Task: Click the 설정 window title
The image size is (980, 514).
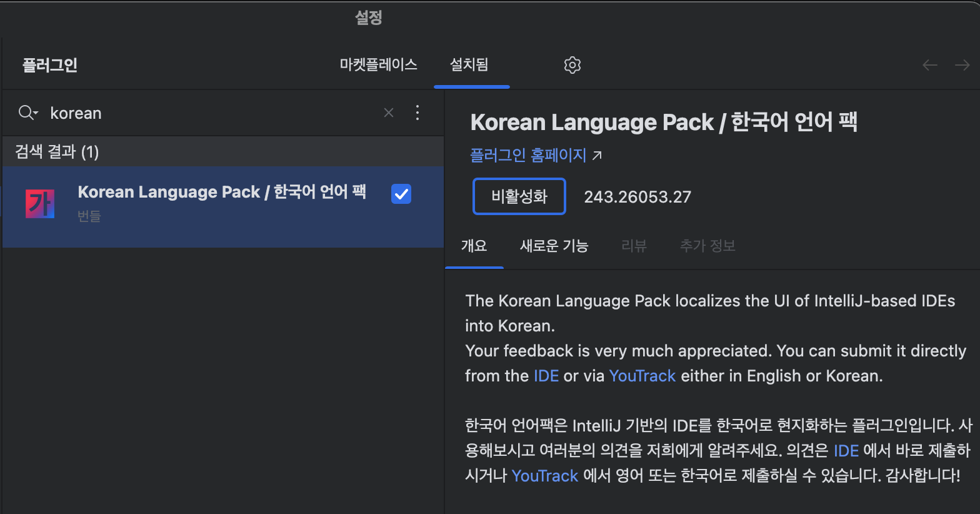Action: coord(369,18)
